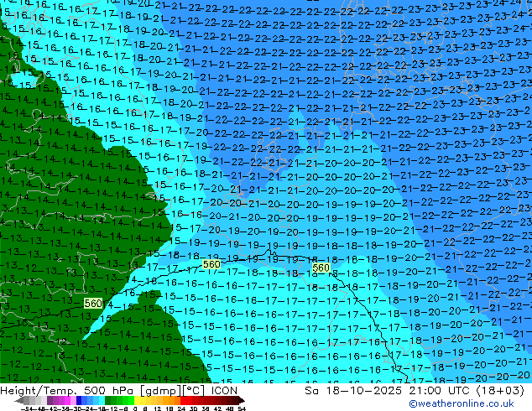532x411 pixels.
Task: Click the gray left arrow end of legend
Action: [19, 400]
